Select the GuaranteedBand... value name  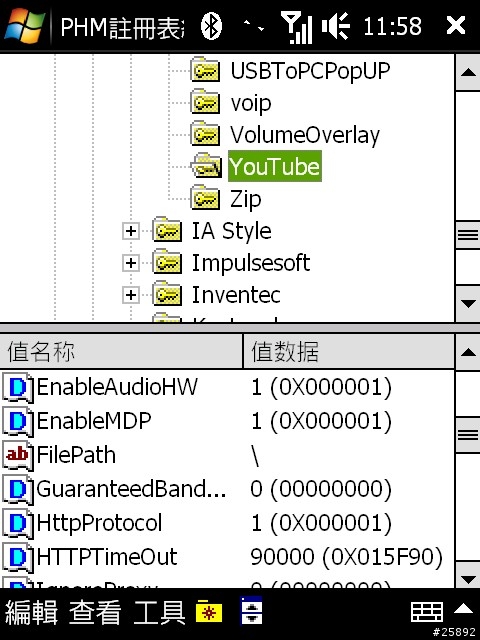click(x=131, y=489)
